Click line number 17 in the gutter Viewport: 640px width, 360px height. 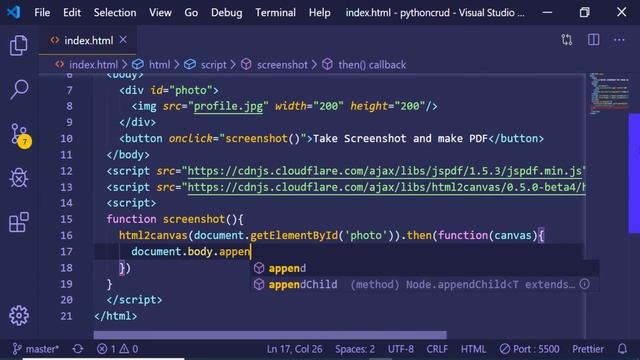67,251
